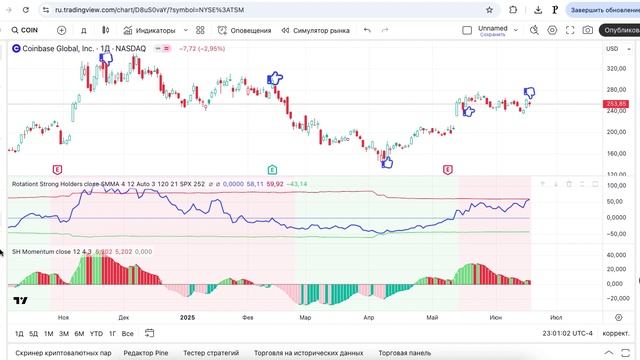
Task: Select the 1М date range
Action: click(x=49, y=333)
